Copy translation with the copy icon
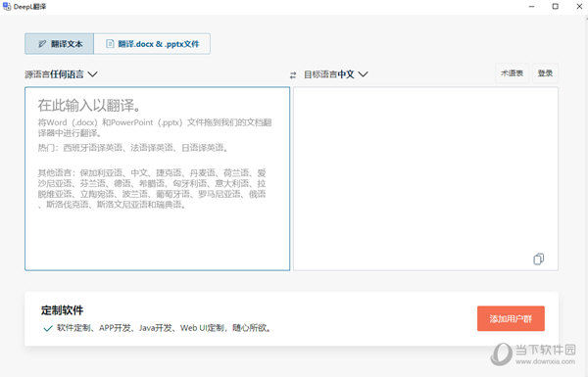The image size is (588, 377). [538, 259]
